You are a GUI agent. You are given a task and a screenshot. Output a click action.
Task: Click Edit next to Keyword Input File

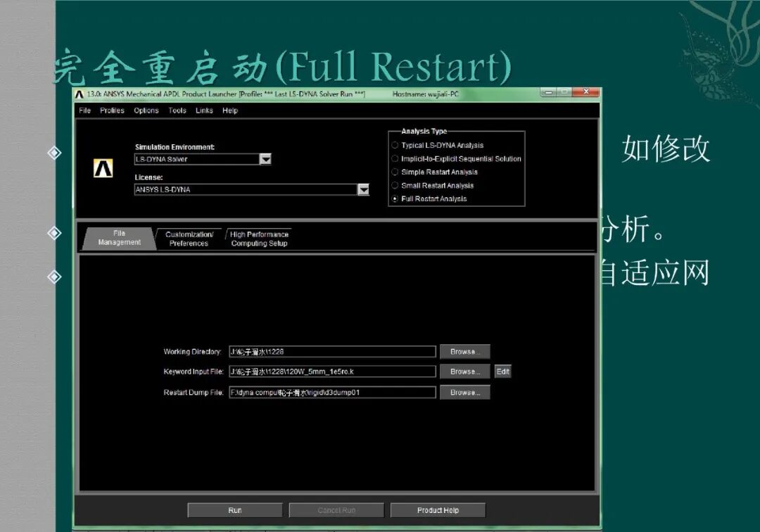point(502,372)
